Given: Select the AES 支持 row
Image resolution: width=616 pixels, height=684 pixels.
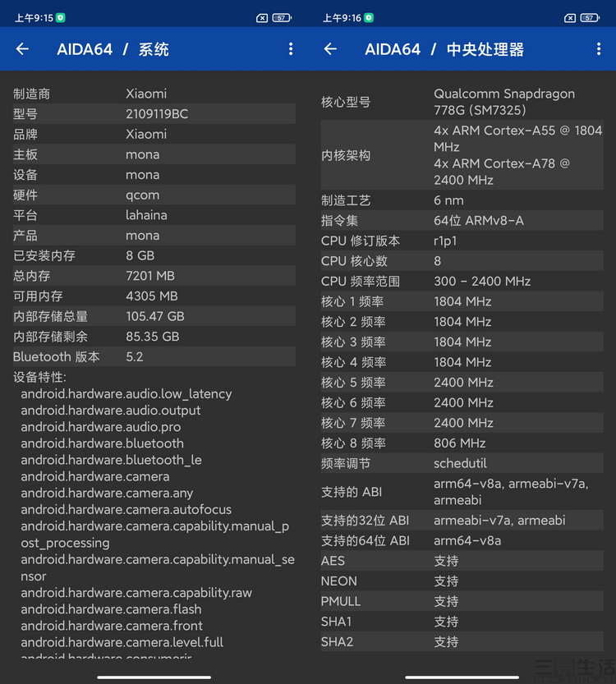Looking at the screenshot, I should [x=462, y=561].
